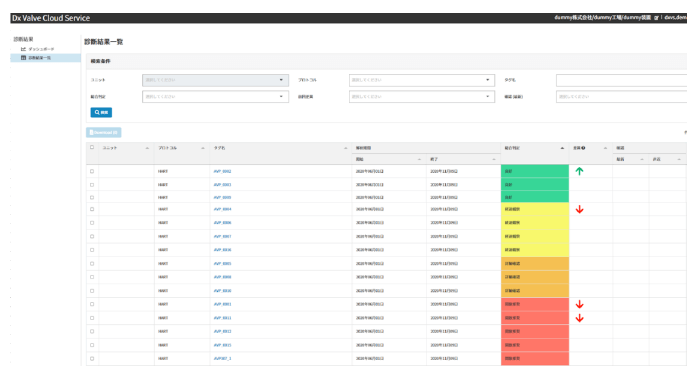Check the box for row AVP_0006
Viewport: 697px width, 379px height.
tap(92, 223)
